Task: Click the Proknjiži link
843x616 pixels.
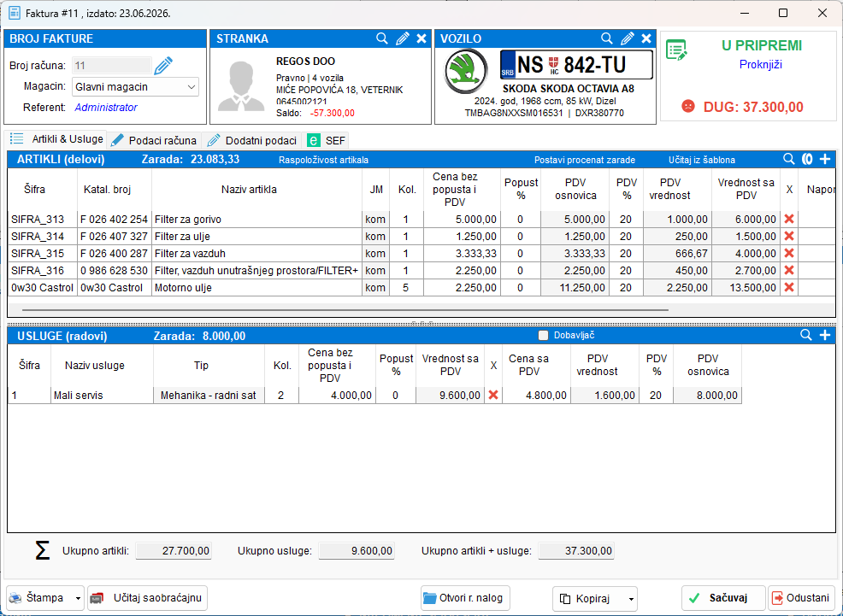Action: click(761, 64)
